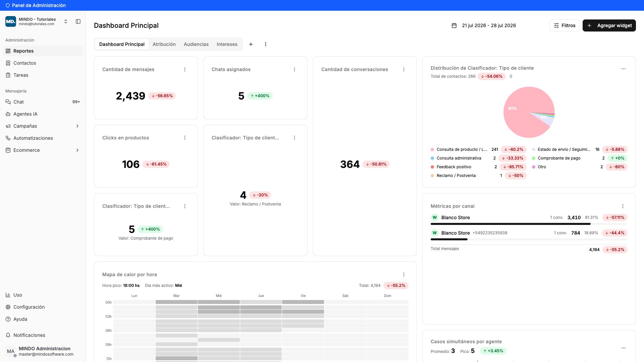This screenshot has height=362, width=644.
Task: Open Cantidad de mensajes widget options menu
Action: tap(185, 69)
